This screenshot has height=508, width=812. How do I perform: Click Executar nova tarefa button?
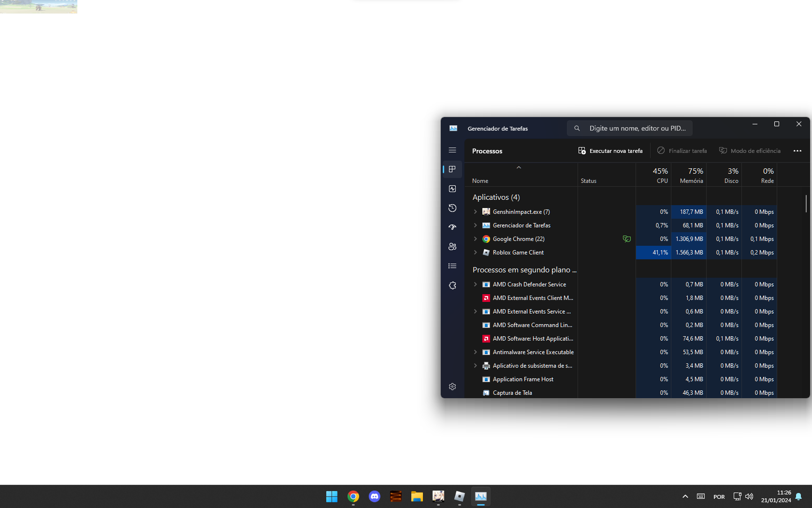[x=610, y=151]
